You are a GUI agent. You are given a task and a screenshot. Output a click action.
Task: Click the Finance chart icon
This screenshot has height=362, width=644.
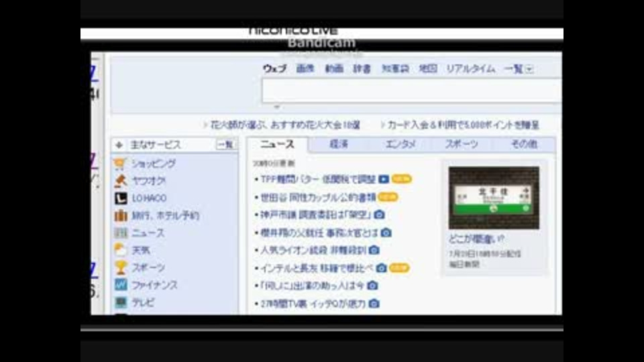coord(120,285)
